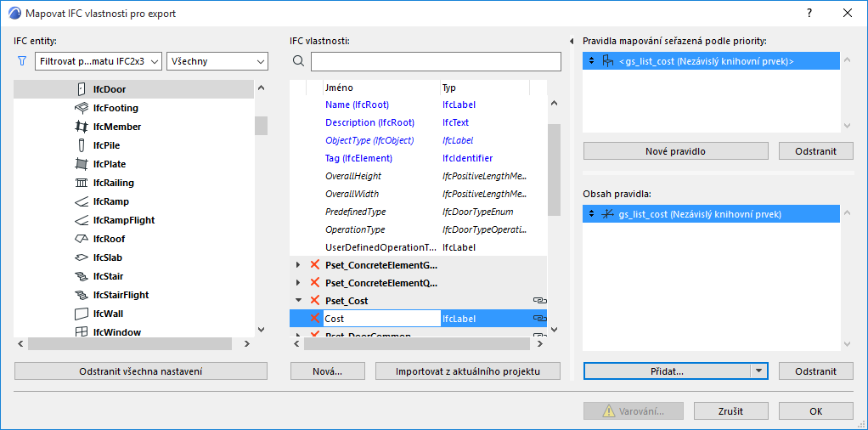Click the IfcRampFlight entity icon

[82, 220]
